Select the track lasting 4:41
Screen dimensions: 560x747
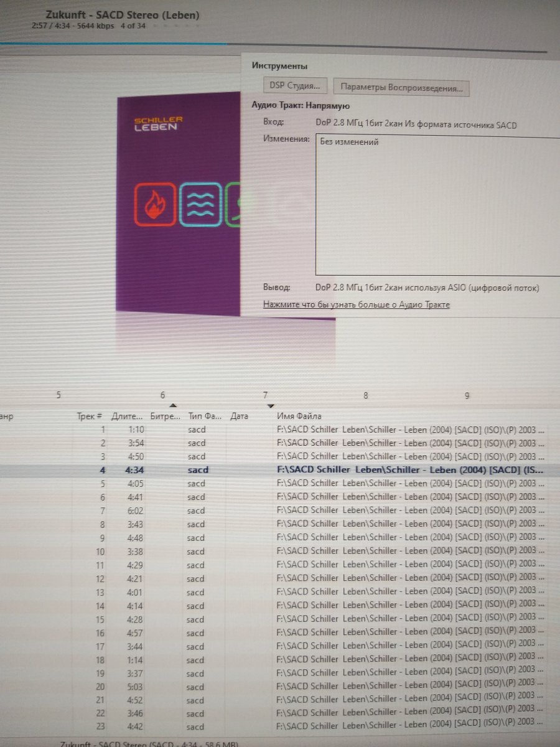(x=274, y=497)
